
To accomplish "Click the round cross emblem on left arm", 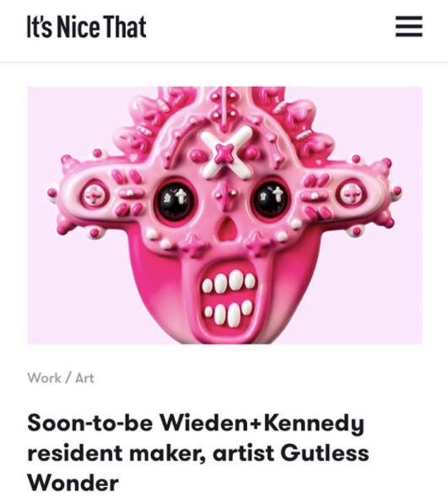I will [x=94, y=195].
